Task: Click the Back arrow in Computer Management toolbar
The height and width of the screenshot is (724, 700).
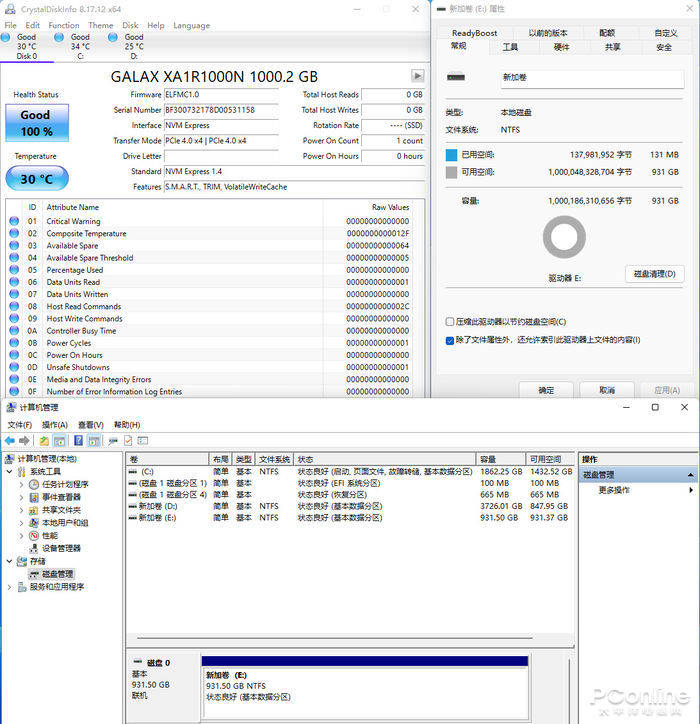Action: click(10, 440)
